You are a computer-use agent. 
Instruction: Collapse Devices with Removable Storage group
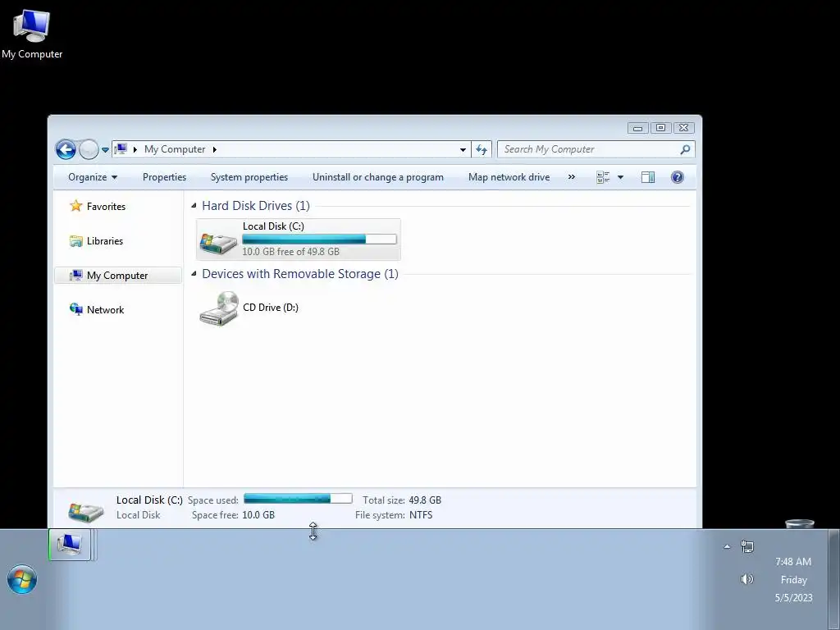194,274
